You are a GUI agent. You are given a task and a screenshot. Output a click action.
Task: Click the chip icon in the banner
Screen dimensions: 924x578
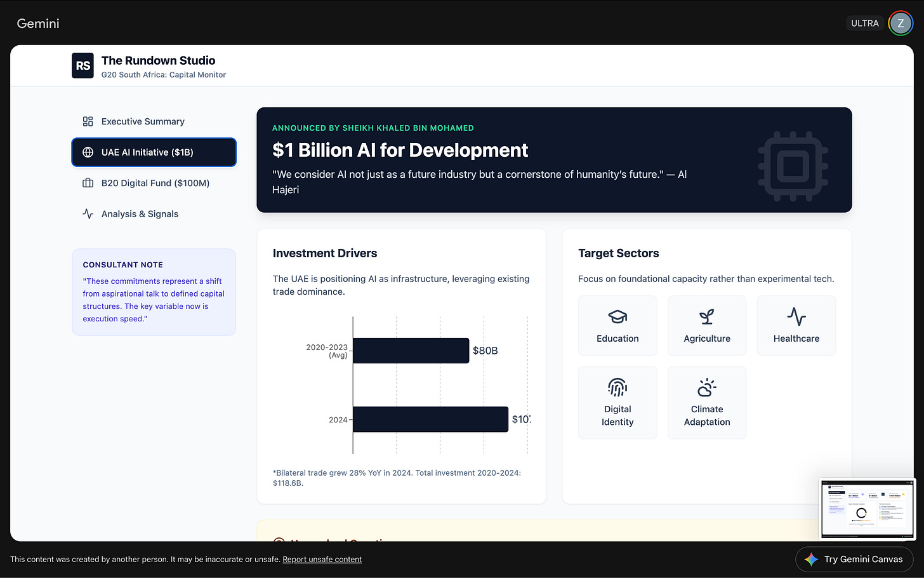click(x=793, y=166)
